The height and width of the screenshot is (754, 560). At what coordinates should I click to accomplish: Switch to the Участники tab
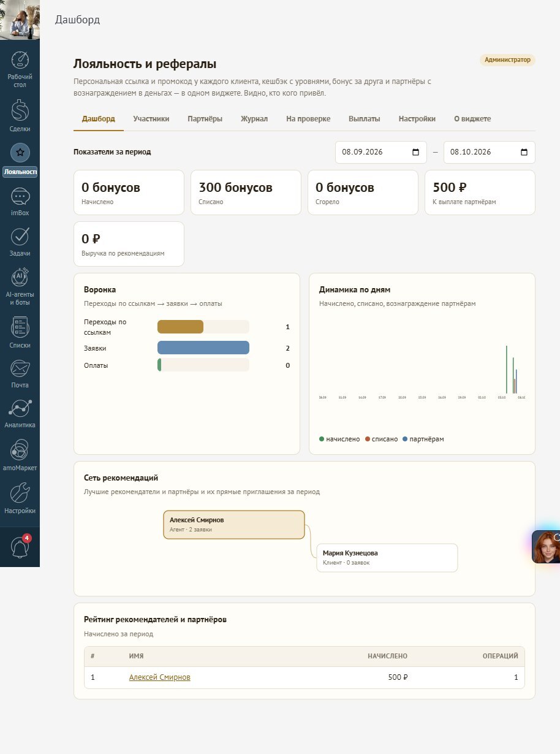coord(151,119)
